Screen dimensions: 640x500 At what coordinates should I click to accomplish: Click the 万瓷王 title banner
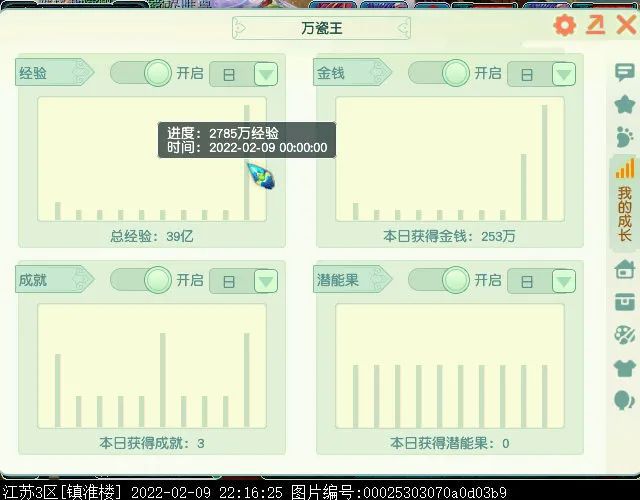click(x=321, y=28)
